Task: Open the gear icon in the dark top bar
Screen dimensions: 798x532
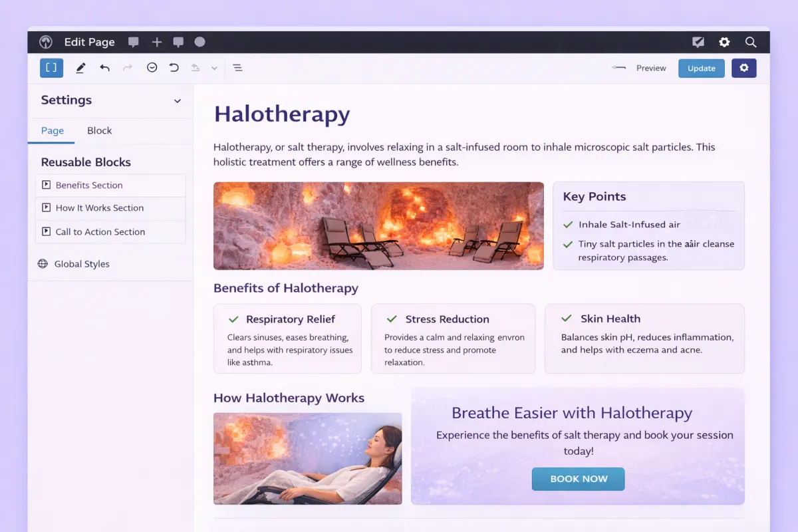Action: coord(724,42)
